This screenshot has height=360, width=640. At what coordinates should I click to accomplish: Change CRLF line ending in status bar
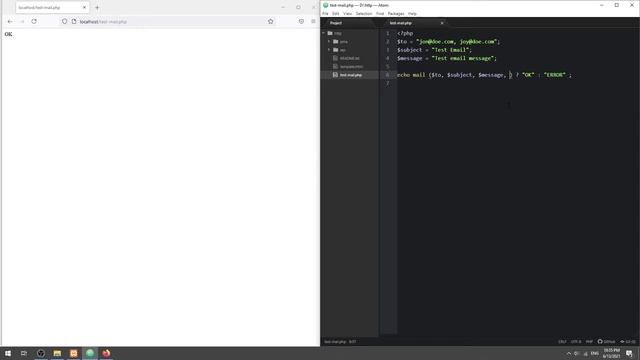pyautogui.click(x=562, y=342)
